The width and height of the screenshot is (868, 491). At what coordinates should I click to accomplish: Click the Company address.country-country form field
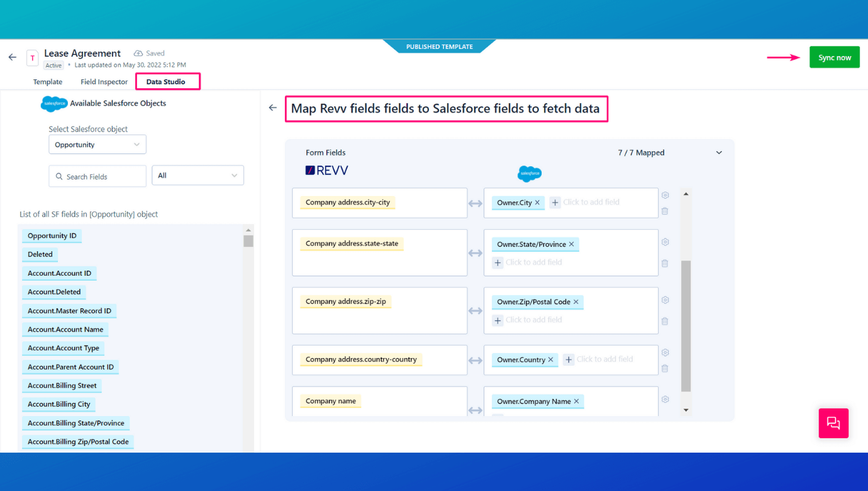pos(361,360)
